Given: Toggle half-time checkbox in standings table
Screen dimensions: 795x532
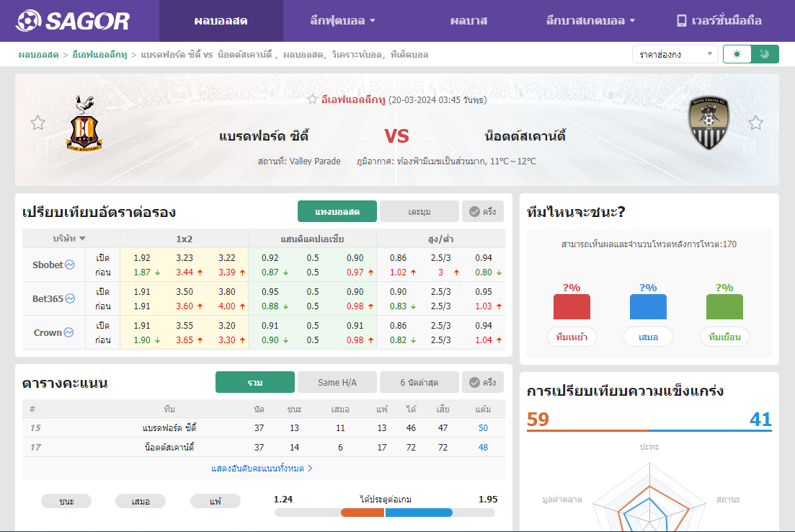Looking at the screenshot, I should 483,382.
